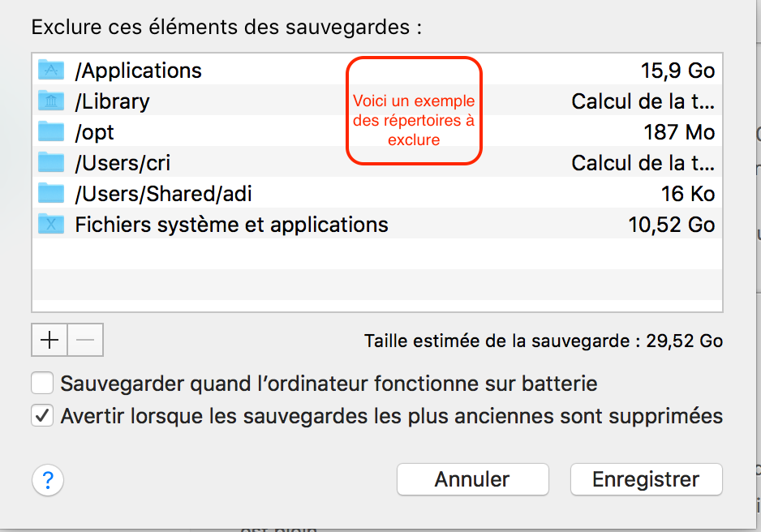Image resolution: width=761 pixels, height=532 pixels.
Task: Click the /Applications folder icon
Action: (51, 71)
